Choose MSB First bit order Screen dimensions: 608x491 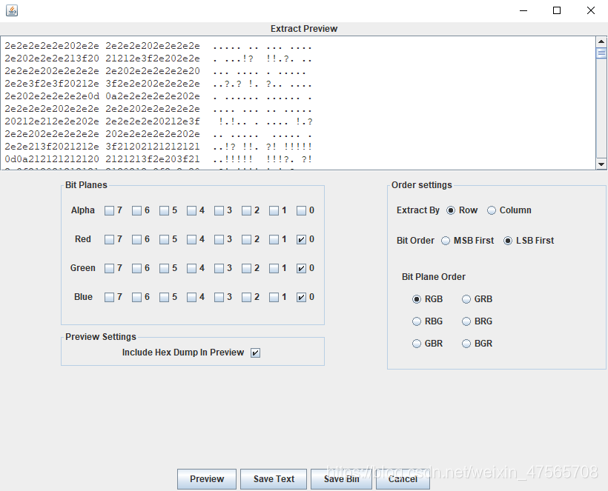[446, 241]
